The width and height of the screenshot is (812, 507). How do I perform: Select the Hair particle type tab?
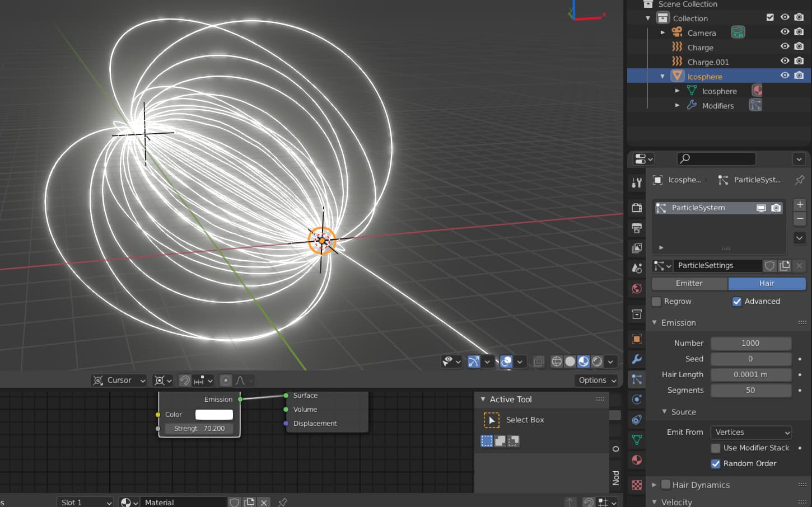(x=767, y=284)
